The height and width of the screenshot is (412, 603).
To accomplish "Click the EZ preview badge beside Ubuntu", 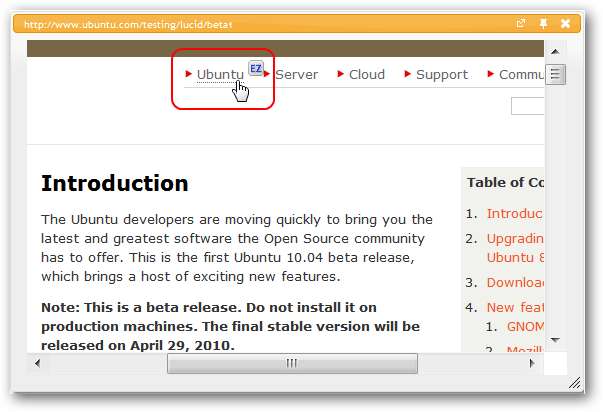I will (255, 68).
